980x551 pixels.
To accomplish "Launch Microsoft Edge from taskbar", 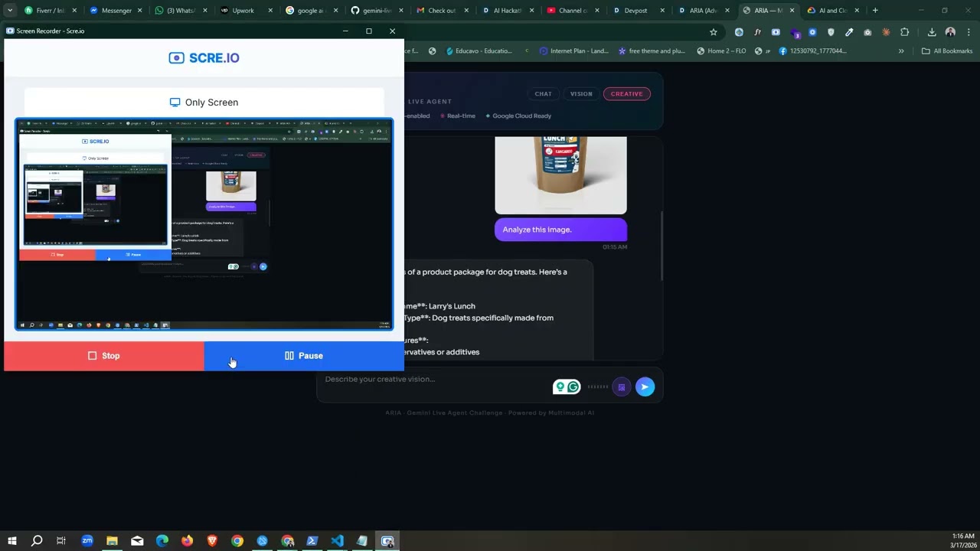I will click(x=162, y=541).
